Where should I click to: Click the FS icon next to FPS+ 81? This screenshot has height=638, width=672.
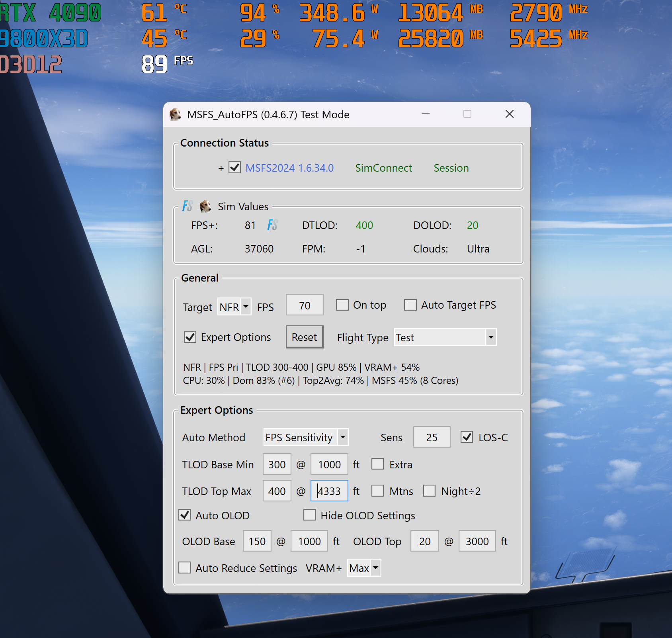[273, 225]
